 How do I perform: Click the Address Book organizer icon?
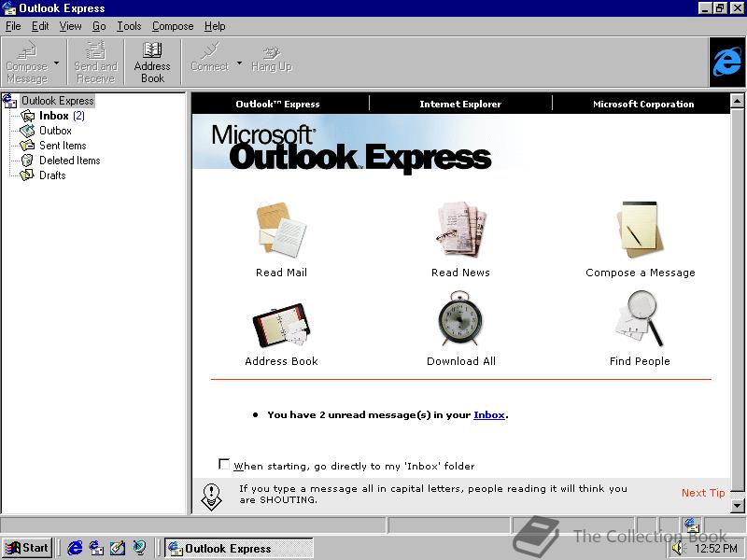coord(281,324)
